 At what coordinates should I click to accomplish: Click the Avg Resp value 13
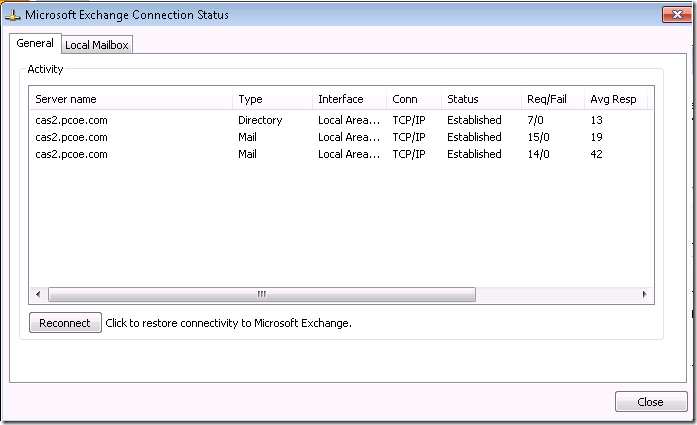click(x=597, y=120)
